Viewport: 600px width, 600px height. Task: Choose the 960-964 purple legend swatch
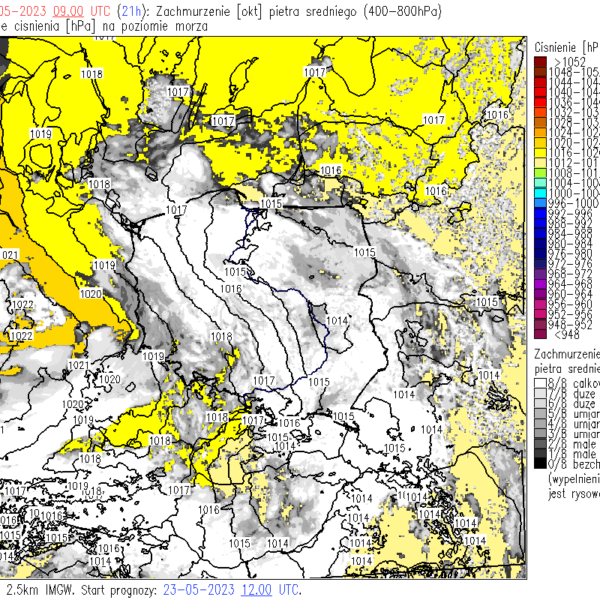540,293
